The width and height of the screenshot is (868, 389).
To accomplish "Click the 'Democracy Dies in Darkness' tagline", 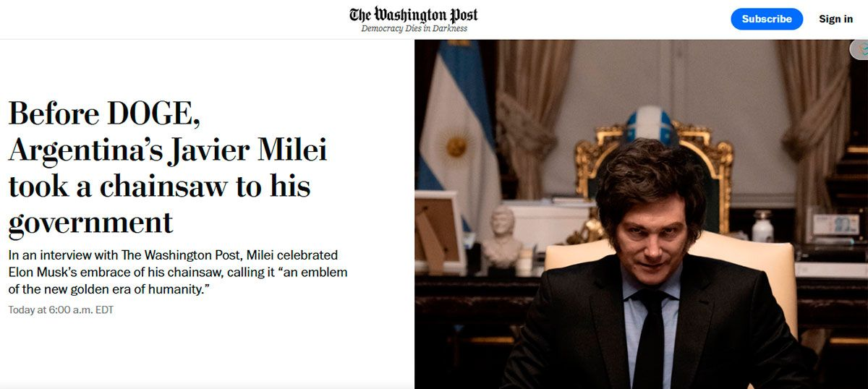I will [x=414, y=29].
